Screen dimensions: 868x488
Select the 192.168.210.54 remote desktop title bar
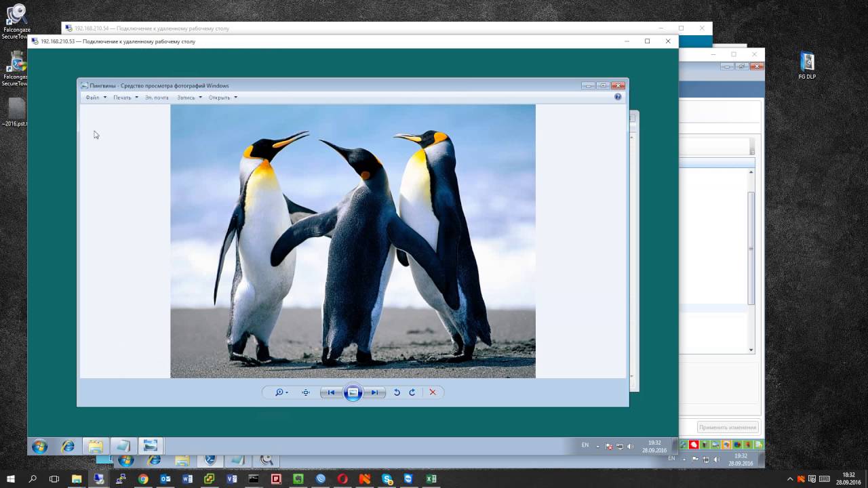387,28
